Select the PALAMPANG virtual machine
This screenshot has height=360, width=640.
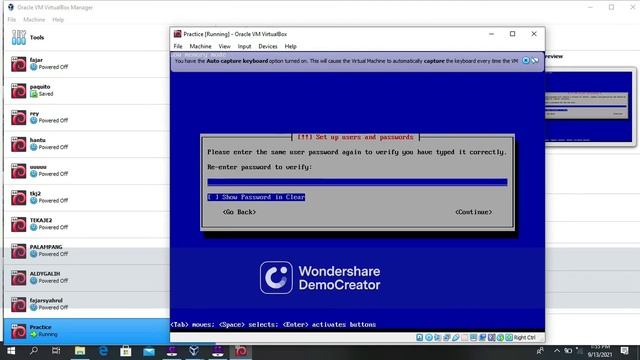click(x=87, y=251)
